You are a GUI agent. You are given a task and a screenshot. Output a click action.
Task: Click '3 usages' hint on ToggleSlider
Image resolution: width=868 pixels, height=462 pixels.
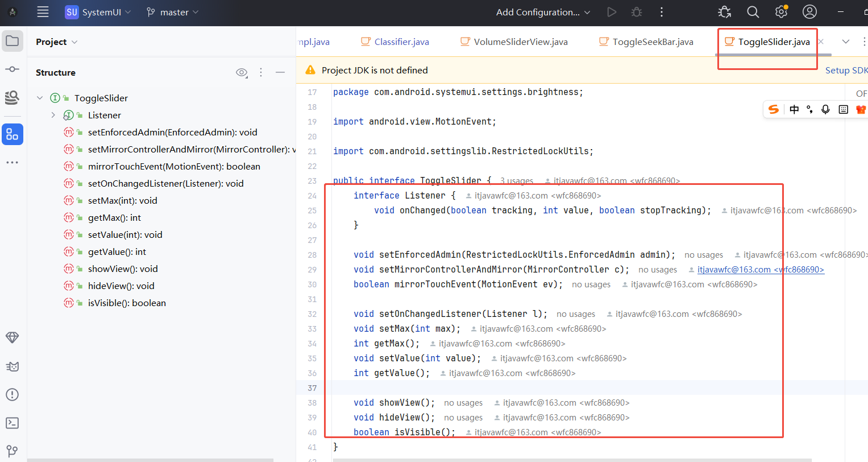click(x=517, y=181)
